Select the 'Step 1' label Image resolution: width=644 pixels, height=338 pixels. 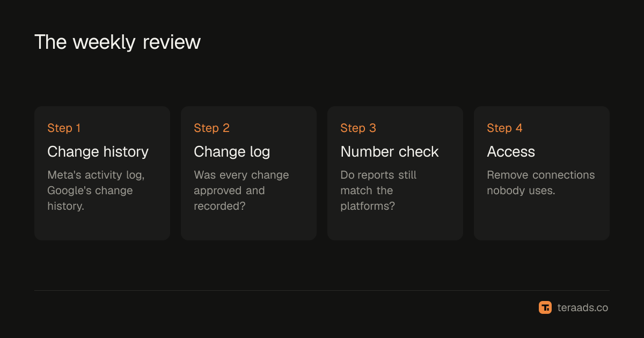[64, 128]
